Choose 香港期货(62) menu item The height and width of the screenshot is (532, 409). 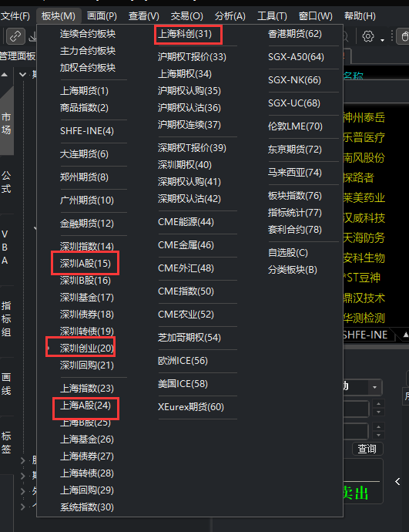coord(295,34)
